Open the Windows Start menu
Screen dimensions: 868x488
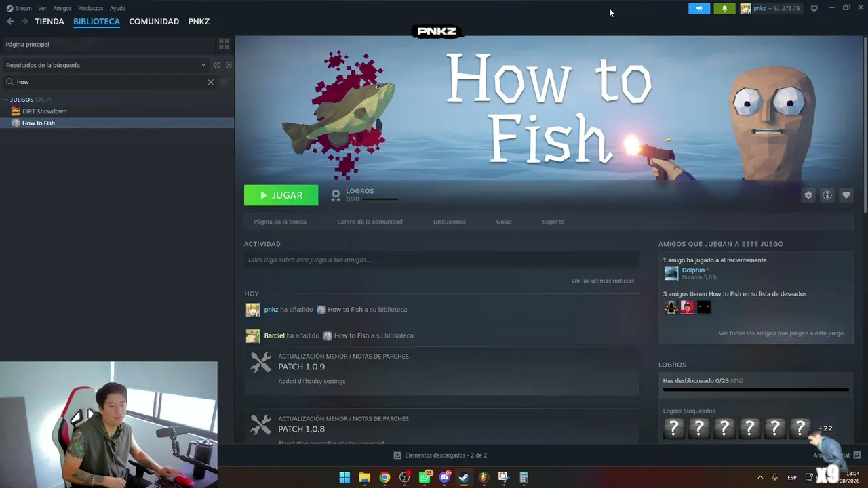[344, 477]
